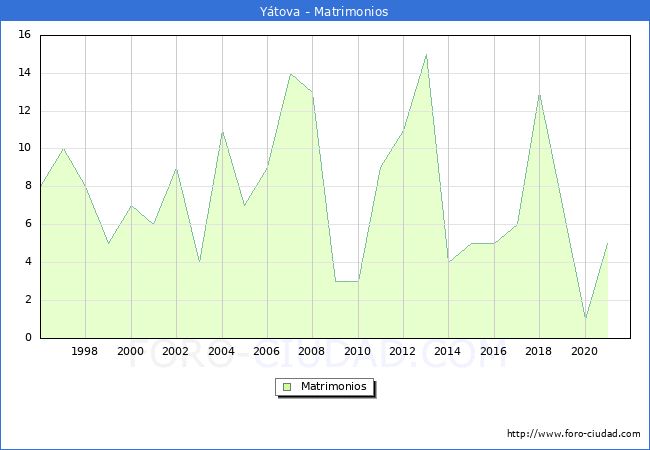Screen dimensions: 650x450
Task: Click the green Matrimonios legend swatch
Action: 287,387
